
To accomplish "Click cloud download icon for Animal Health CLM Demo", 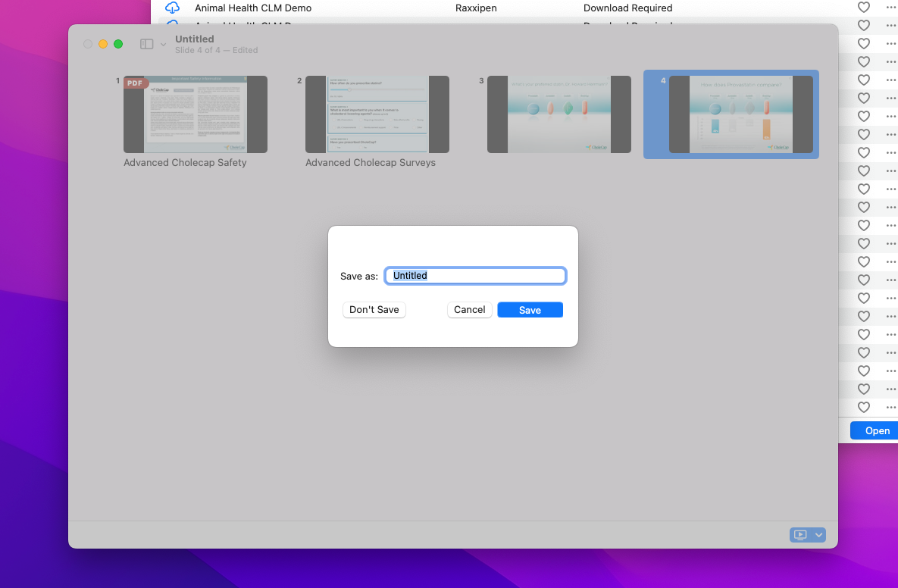I will [173, 8].
